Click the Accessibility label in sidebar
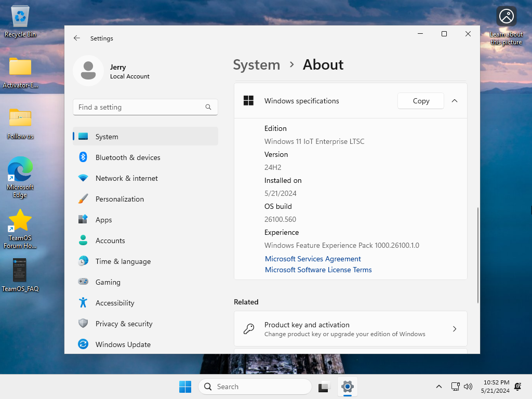532x399 pixels. [115, 303]
